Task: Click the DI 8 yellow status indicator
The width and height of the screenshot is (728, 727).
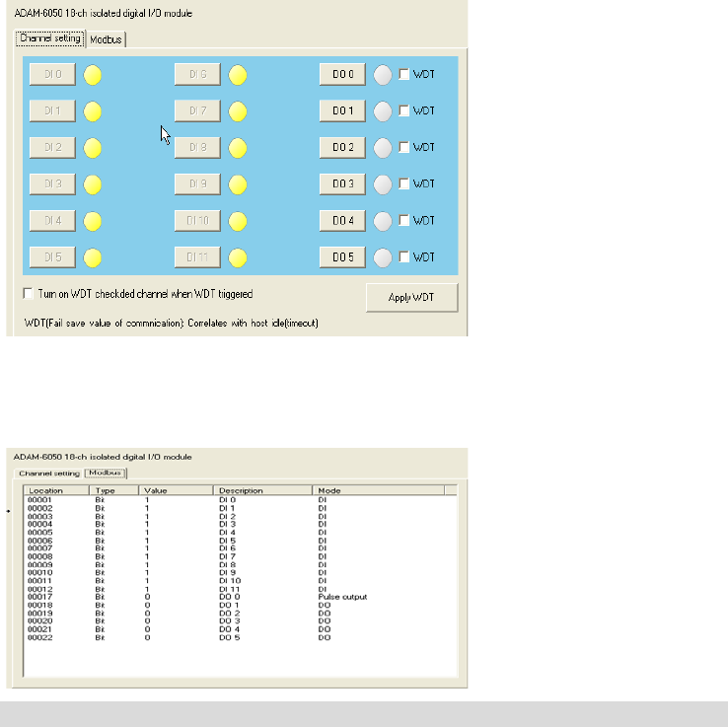Action: [238, 148]
